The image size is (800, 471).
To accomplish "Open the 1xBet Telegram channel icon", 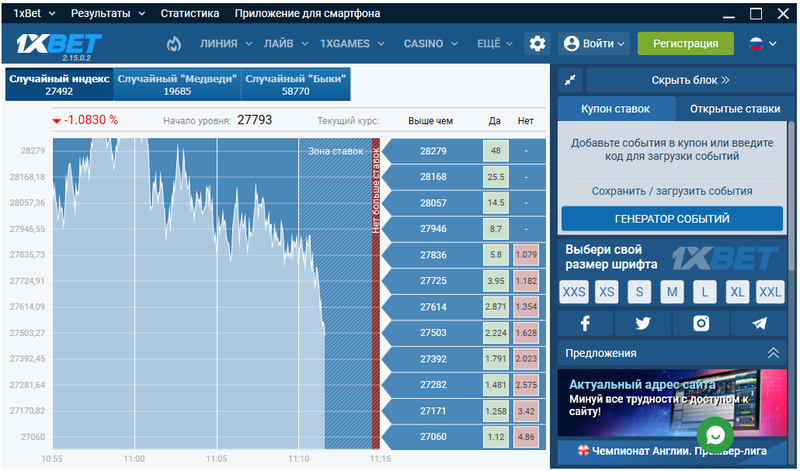I will (x=759, y=323).
